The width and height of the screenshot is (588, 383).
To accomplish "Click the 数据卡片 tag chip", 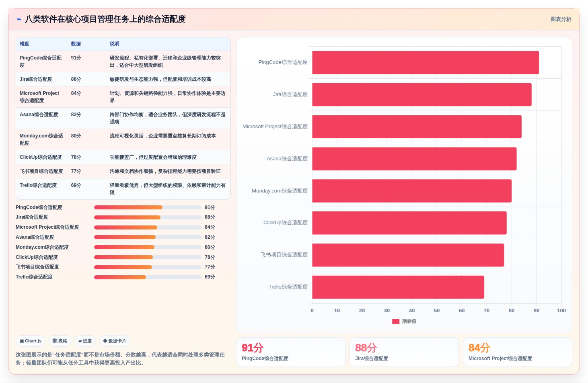I will (x=115, y=341).
